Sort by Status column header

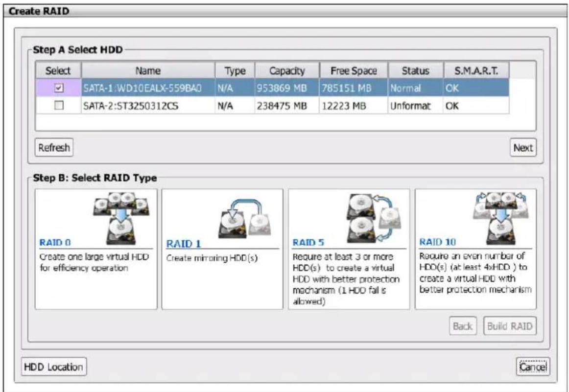[416, 70]
